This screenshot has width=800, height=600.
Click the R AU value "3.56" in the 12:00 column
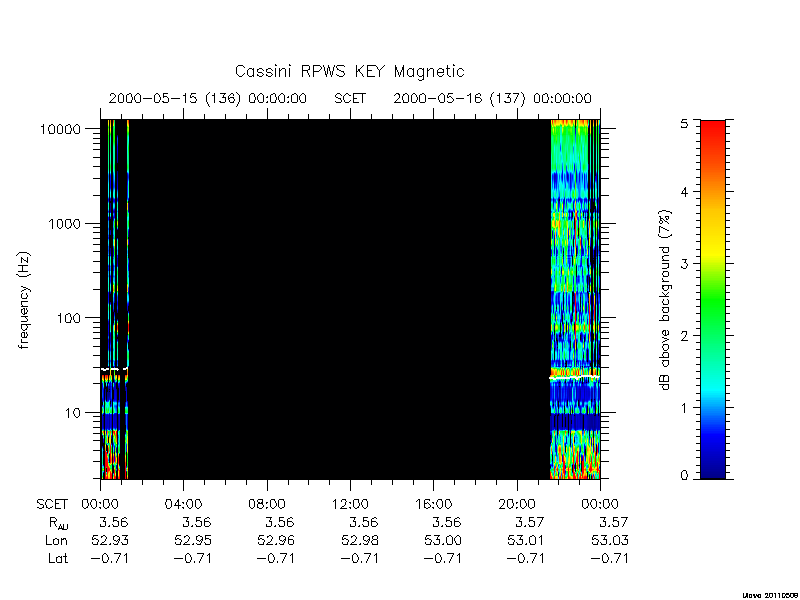click(364, 522)
